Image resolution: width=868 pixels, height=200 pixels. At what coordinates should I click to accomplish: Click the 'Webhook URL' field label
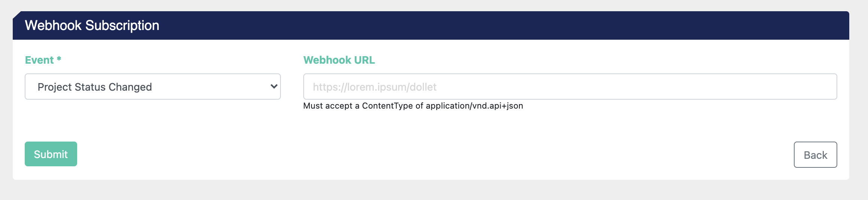coord(339,60)
